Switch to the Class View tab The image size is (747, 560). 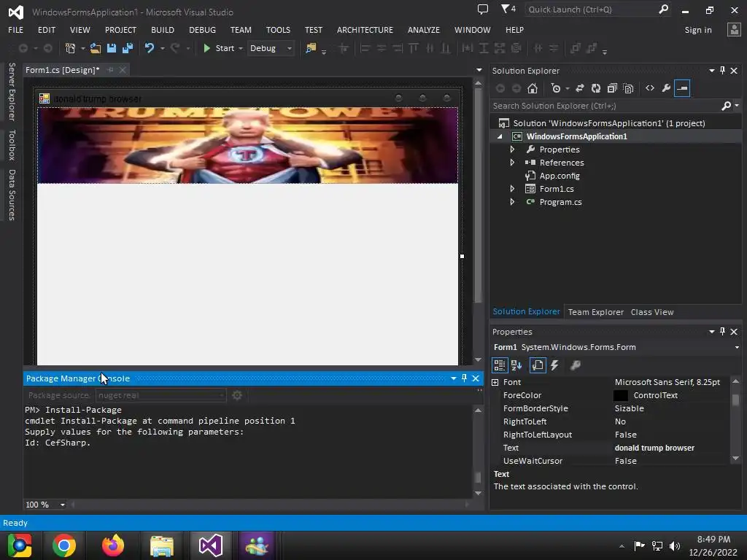pyautogui.click(x=651, y=312)
